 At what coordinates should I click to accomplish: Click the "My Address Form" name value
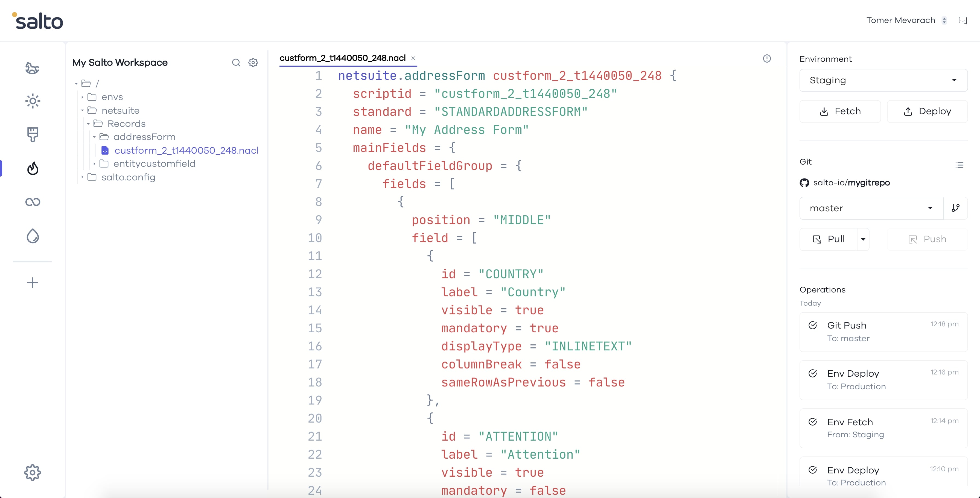click(466, 130)
